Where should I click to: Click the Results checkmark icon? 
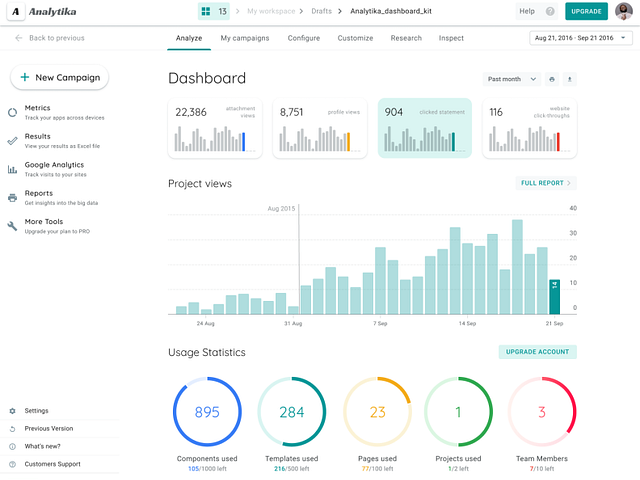(x=12, y=141)
